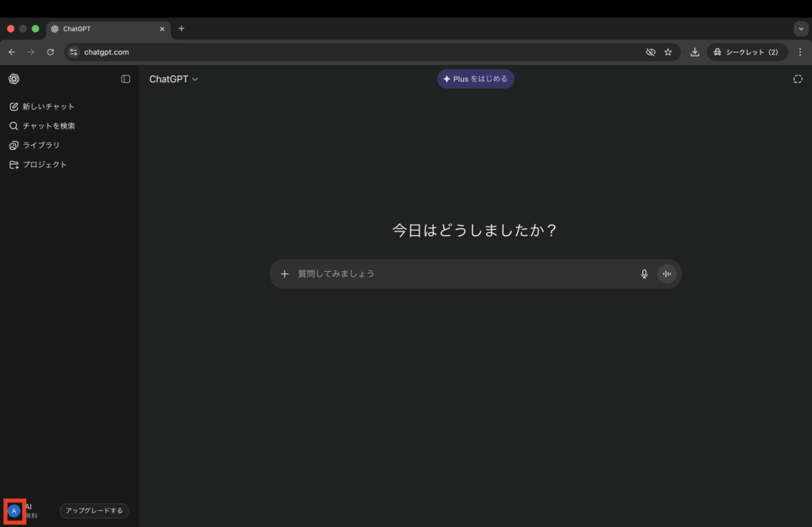812x527 pixels.
Task: Click the plus icon to attach files
Action: [x=285, y=274]
